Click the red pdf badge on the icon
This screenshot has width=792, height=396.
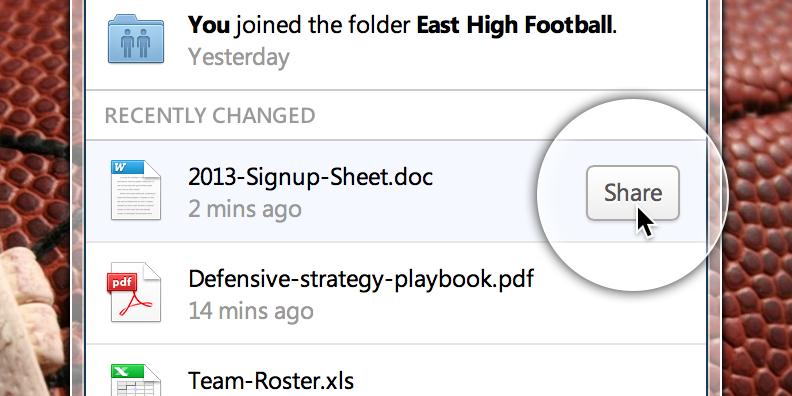click(x=123, y=282)
